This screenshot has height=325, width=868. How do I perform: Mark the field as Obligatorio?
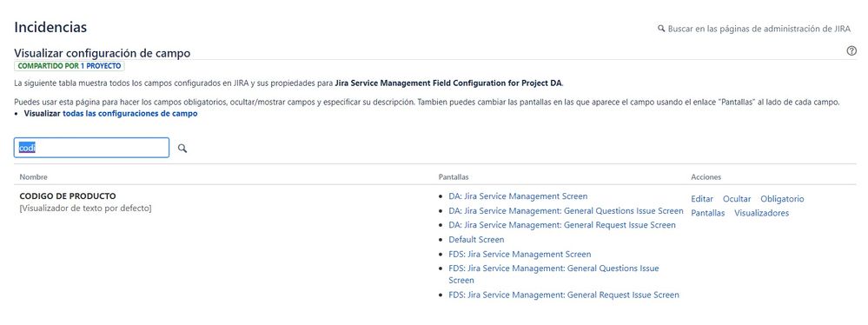click(x=782, y=199)
